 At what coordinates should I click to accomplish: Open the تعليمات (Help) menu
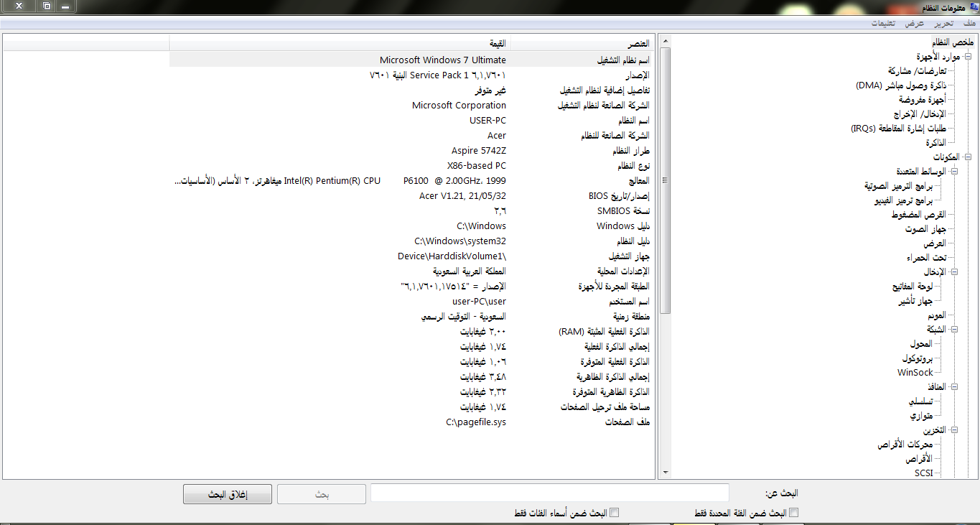click(x=883, y=23)
